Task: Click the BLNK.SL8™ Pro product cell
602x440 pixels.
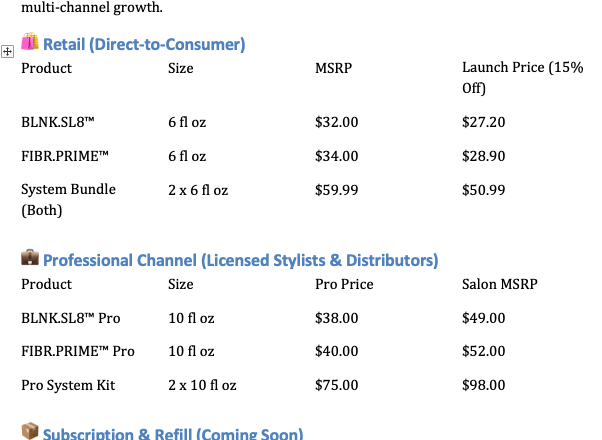Action: [x=71, y=318]
